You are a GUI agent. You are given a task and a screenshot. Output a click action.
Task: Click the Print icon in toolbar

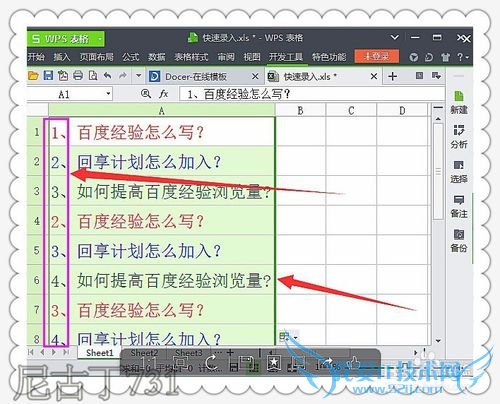(78, 76)
